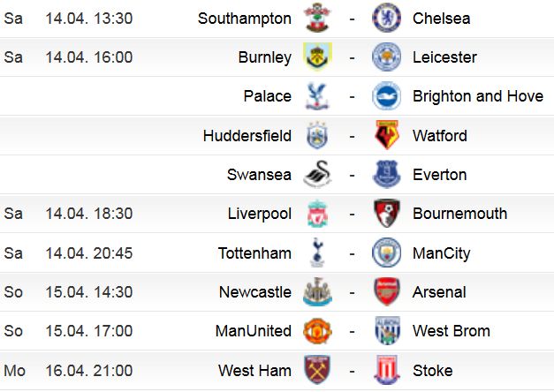Image resolution: width=554 pixels, height=392 pixels.
Task: Select the Everton team name
Action: [x=439, y=175]
